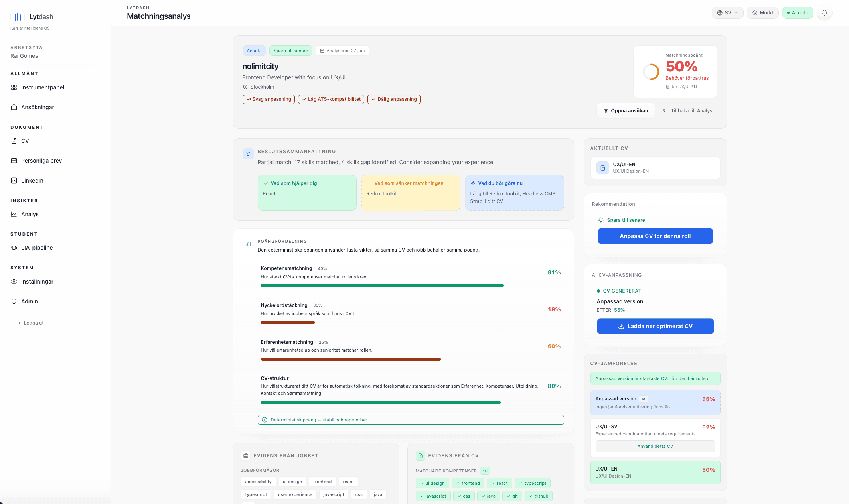Click the circular match score gauge

point(651,72)
